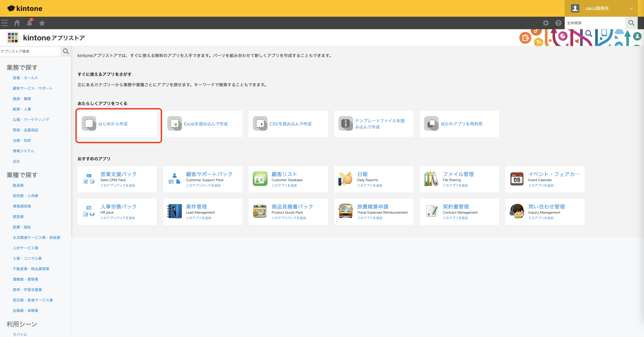This screenshot has width=644, height=337.
Task: Click the 顧客リスト green card icon
Action: (x=260, y=179)
